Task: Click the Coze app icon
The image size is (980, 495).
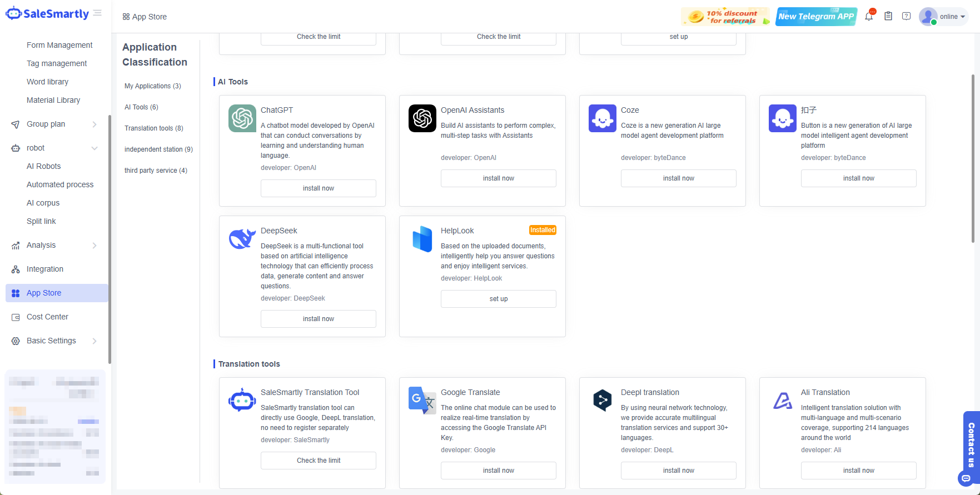Action: coord(603,118)
